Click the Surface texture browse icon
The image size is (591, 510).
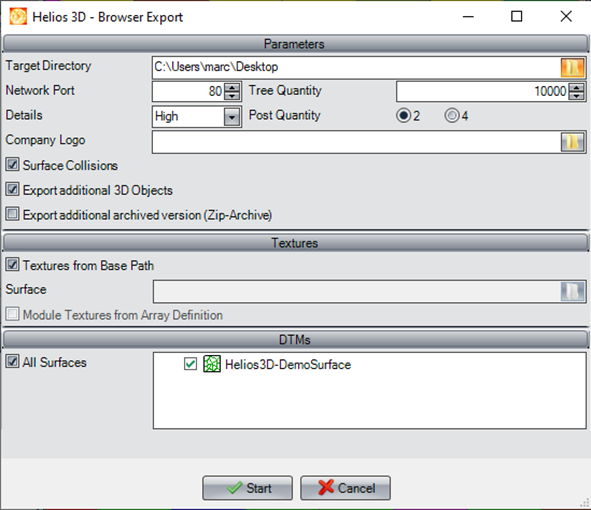coord(573,291)
